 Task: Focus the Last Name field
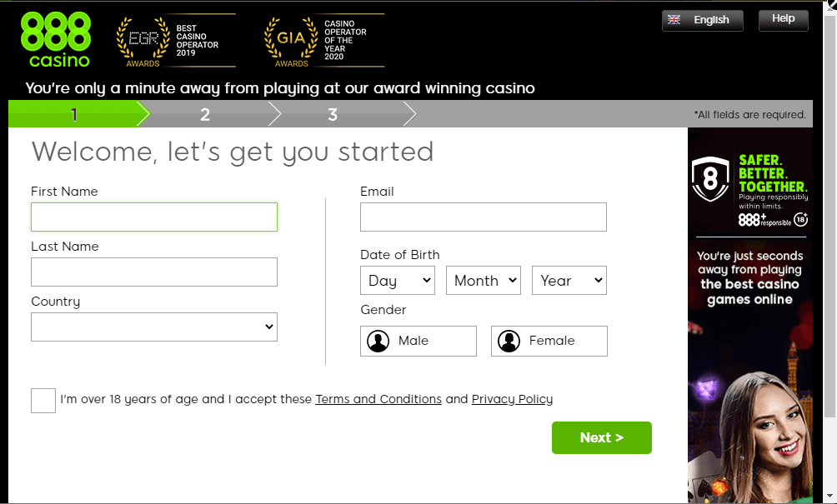pos(154,272)
